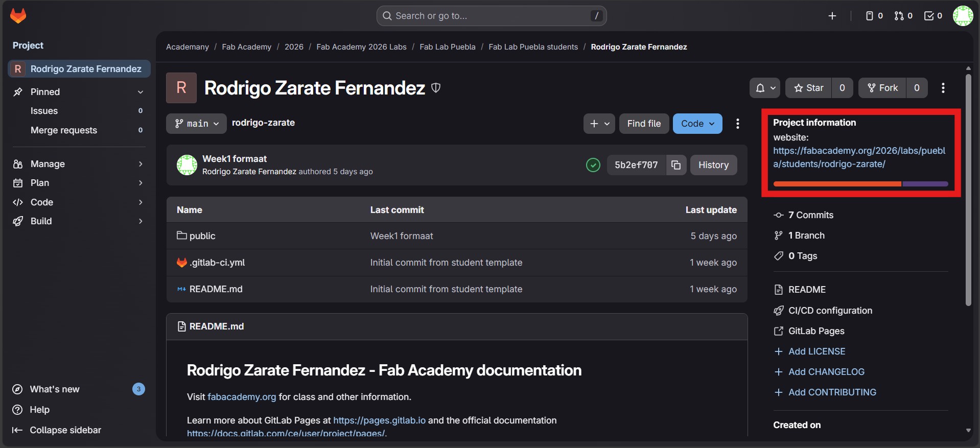This screenshot has height=448, width=980.
Task: Click the rodrigo-zarate path link
Action: pos(263,123)
